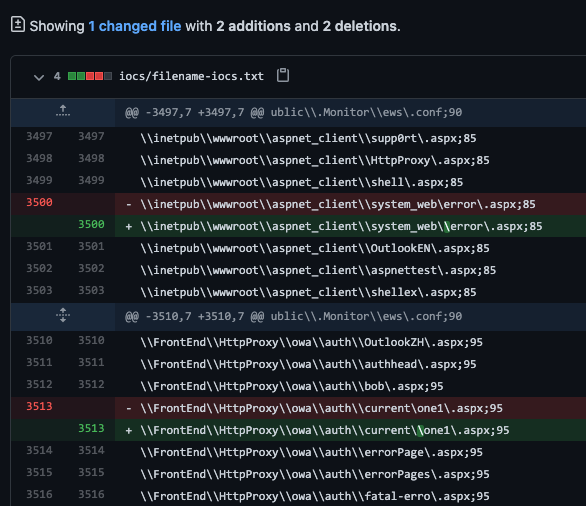
Task: Click the shellex\.aspx;85 line
Action: pos(309,293)
